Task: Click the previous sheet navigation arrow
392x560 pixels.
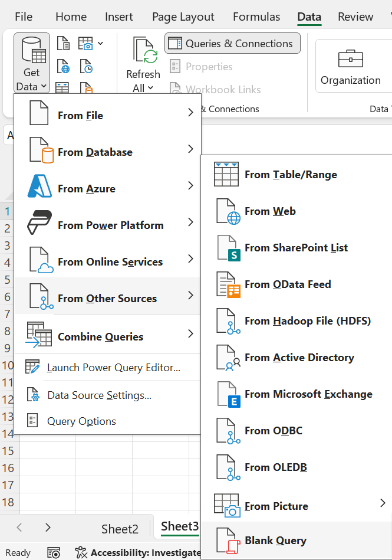Action: [x=19, y=527]
